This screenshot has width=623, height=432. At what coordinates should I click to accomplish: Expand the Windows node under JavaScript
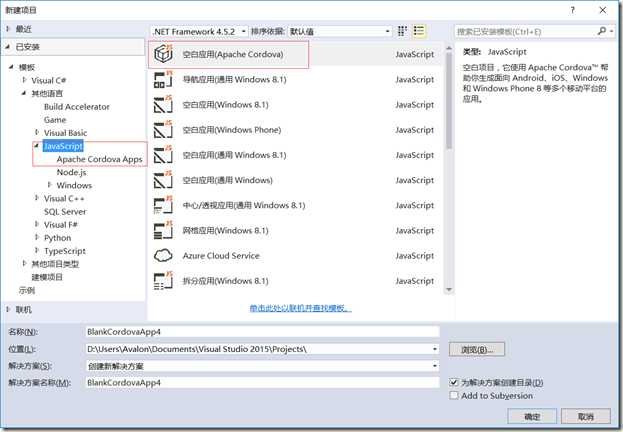50,185
